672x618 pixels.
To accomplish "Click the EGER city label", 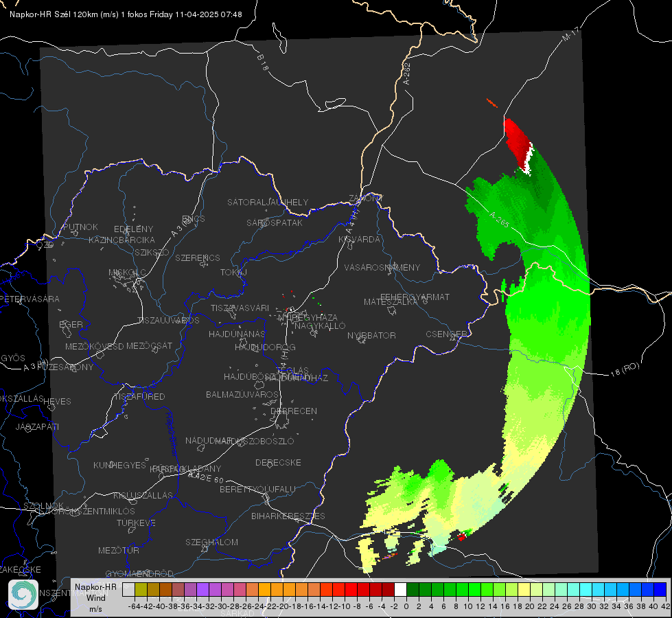I will click(x=71, y=325).
